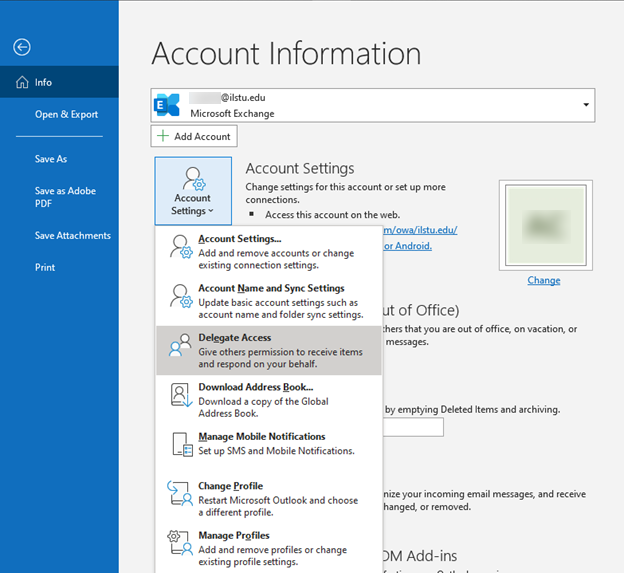Open the account selector dropdown arrow

[586, 105]
